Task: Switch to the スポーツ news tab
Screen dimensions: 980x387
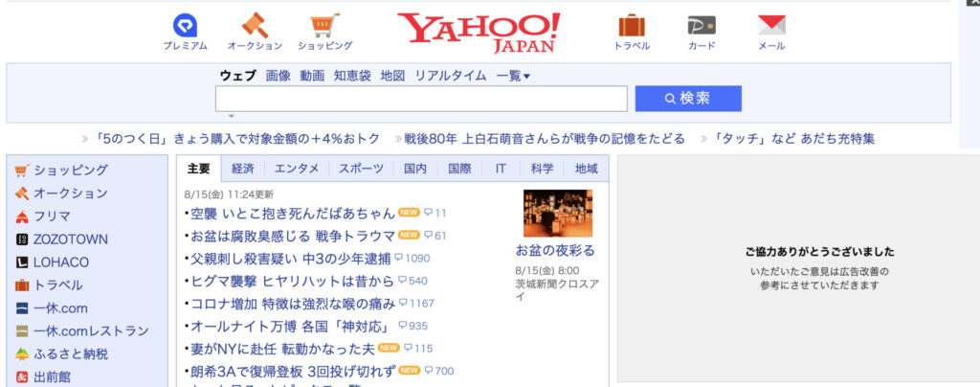Action: (361, 169)
